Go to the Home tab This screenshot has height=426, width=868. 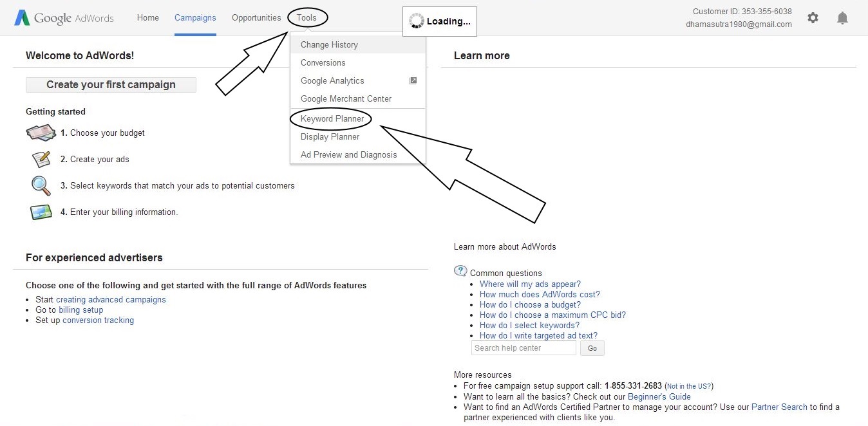(147, 18)
